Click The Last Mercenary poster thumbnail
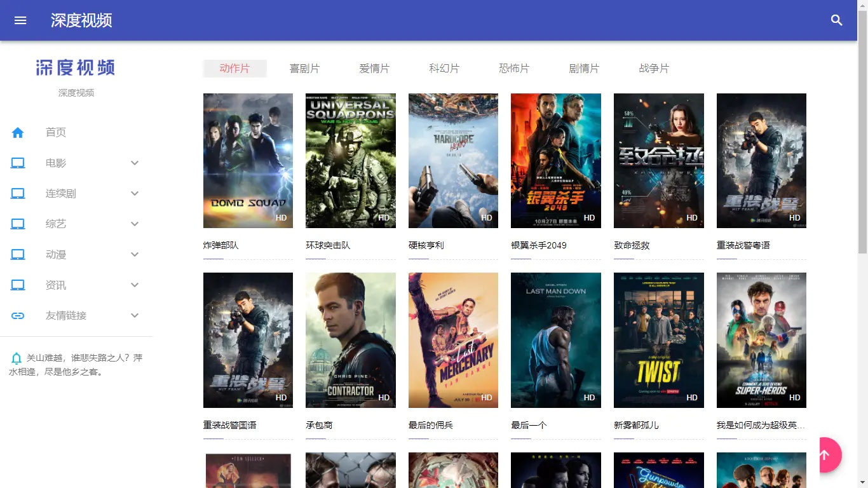Screen dimensions: 868x488 [x=453, y=340]
